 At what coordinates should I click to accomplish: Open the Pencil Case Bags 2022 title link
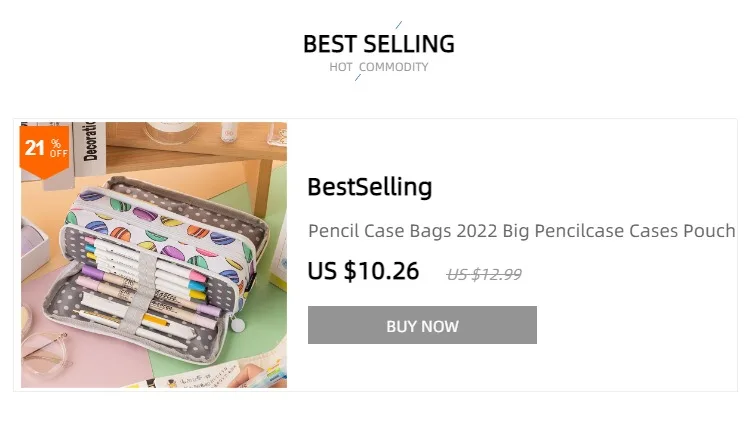(521, 231)
